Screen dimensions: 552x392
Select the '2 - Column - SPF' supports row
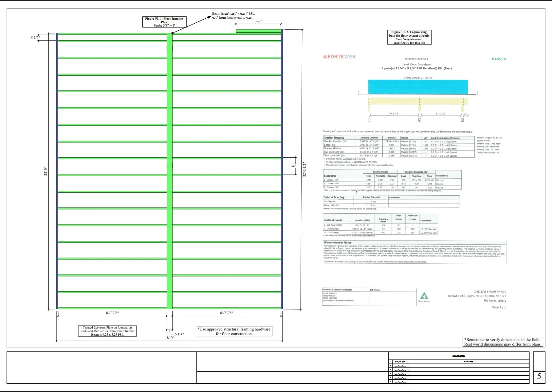coord(392,184)
